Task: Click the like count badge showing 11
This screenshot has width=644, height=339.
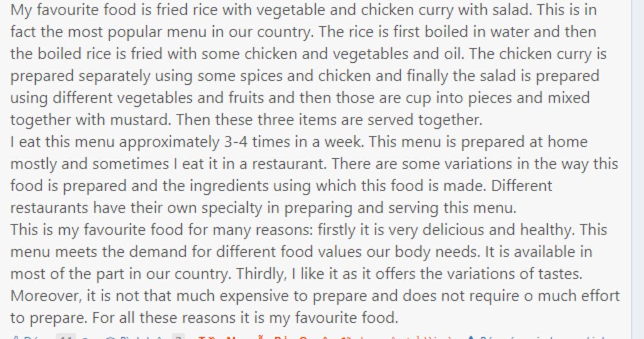Action: [x=65, y=336]
